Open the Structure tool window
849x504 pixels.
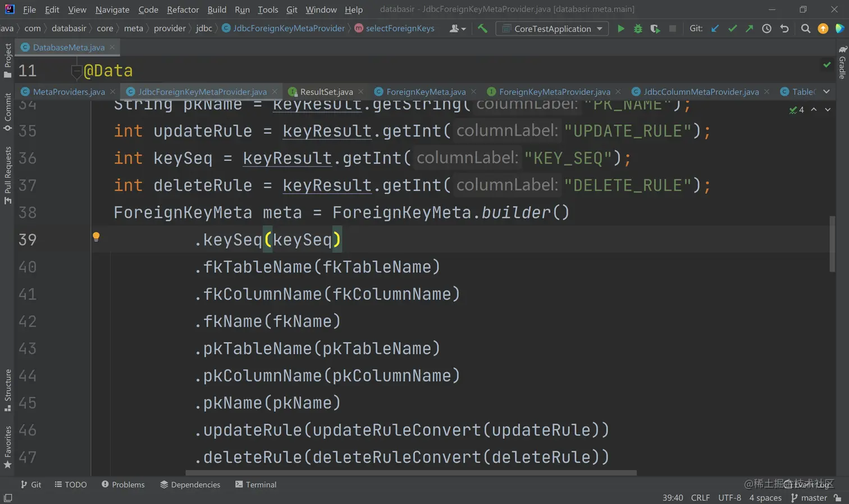pyautogui.click(x=7, y=390)
